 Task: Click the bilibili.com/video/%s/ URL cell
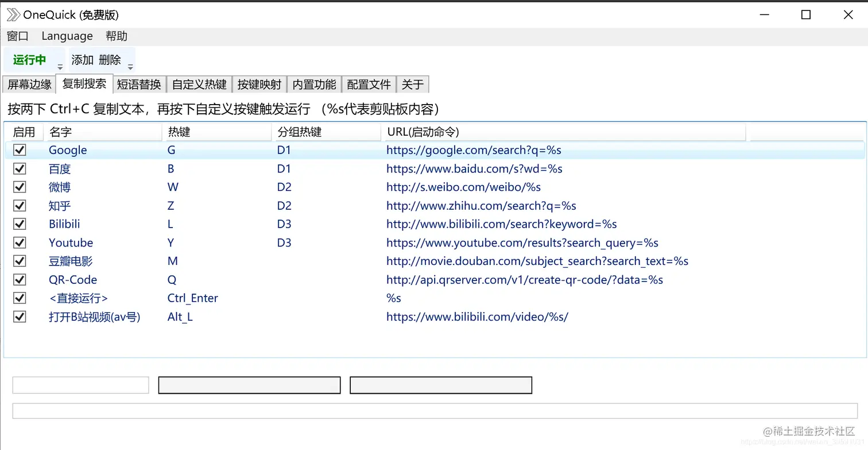(x=477, y=317)
